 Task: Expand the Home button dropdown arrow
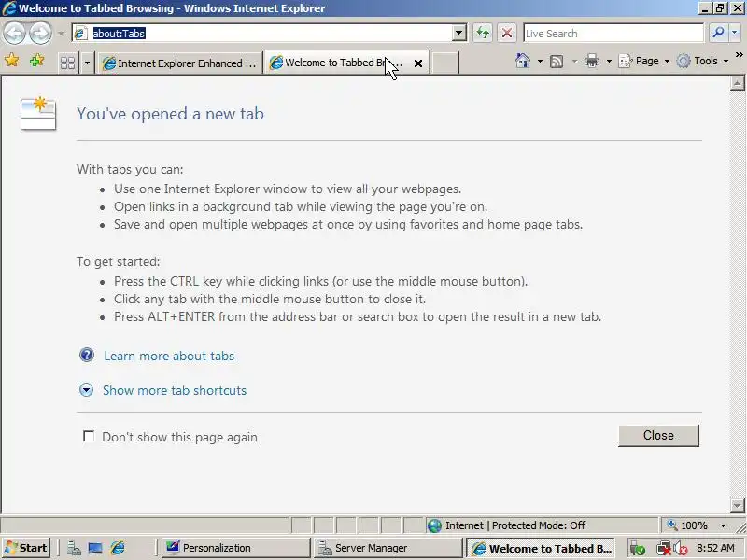tap(540, 61)
